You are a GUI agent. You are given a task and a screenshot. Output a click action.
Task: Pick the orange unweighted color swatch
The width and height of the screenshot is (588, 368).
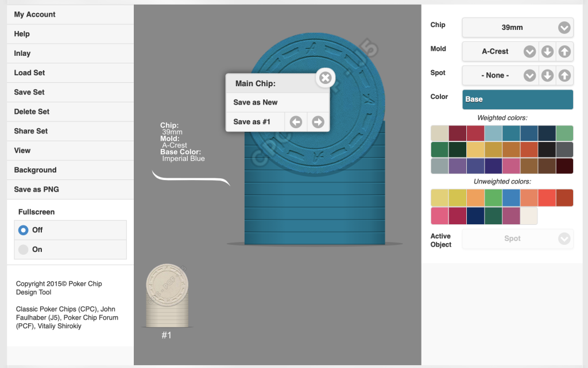[475, 198]
